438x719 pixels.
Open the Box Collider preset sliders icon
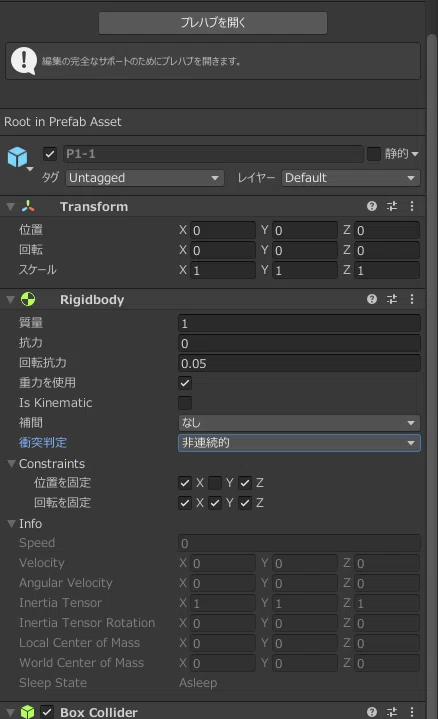coord(392,712)
